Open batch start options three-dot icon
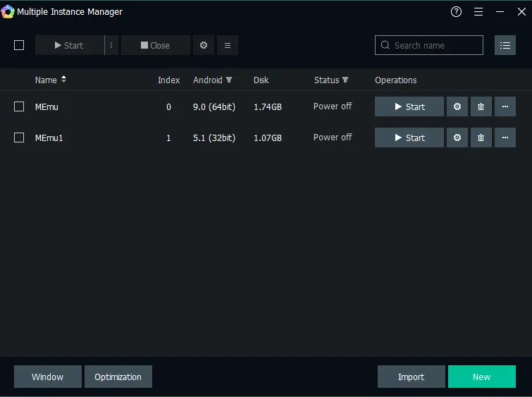 pyautogui.click(x=111, y=45)
